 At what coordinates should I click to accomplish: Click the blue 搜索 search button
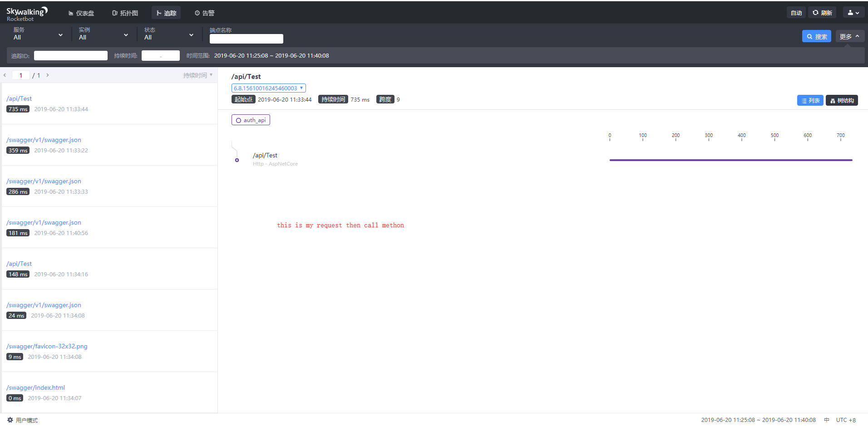pyautogui.click(x=816, y=36)
